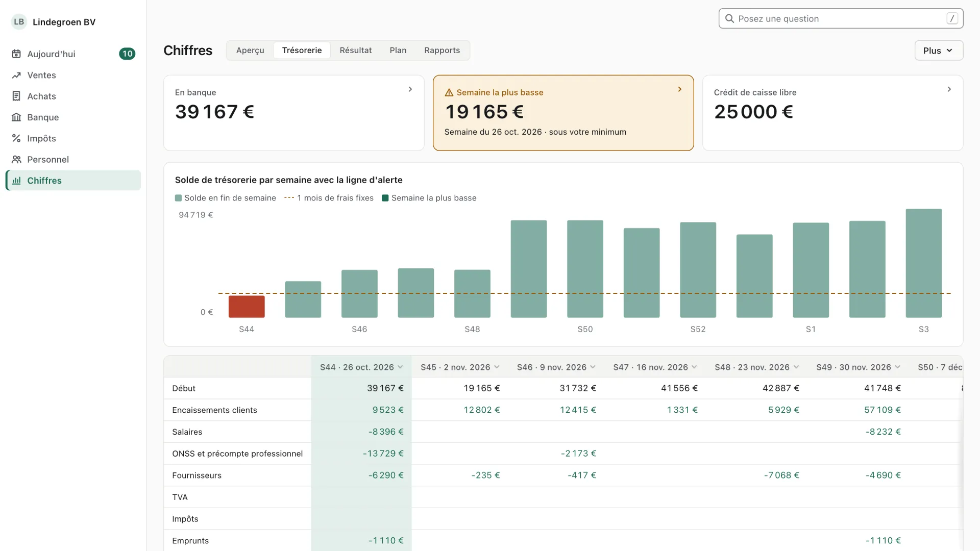The image size is (980, 551).
Task: Expand the S44 · 26 oct. 2026 column dropdown
Action: tap(400, 367)
